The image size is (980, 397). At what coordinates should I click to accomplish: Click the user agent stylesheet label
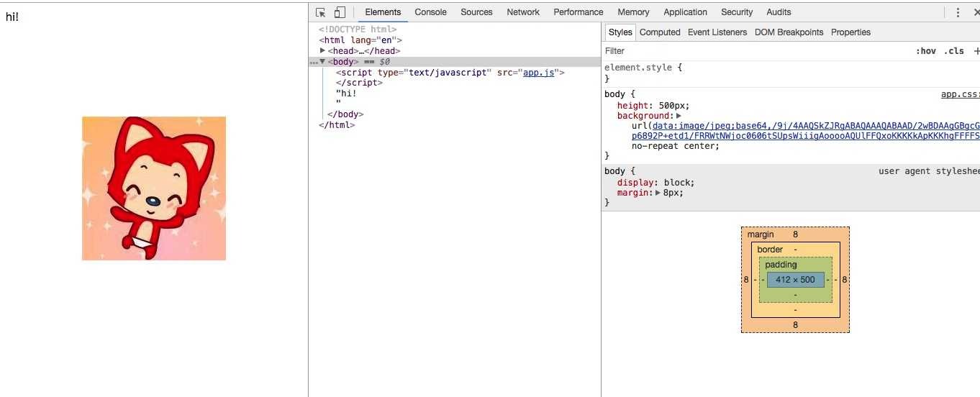coord(929,171)
